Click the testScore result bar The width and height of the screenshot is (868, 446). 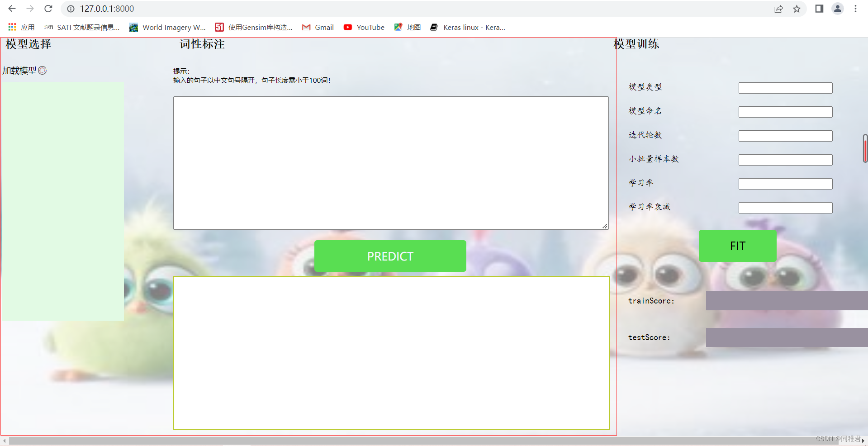[x=787, y=337]
